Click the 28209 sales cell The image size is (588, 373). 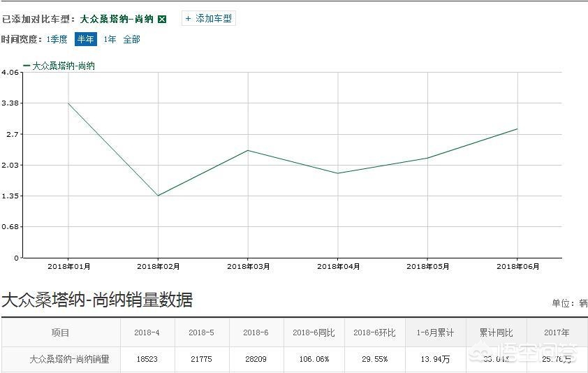[x=256, y=359]
